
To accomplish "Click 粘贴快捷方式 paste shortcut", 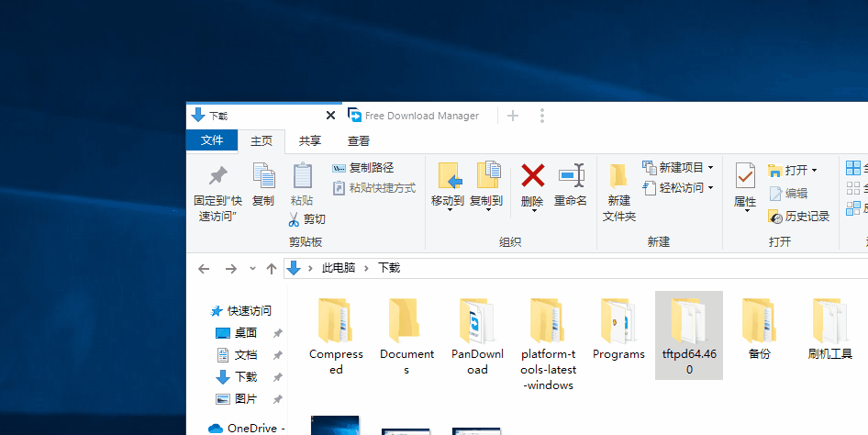I will tap(373, 188).
